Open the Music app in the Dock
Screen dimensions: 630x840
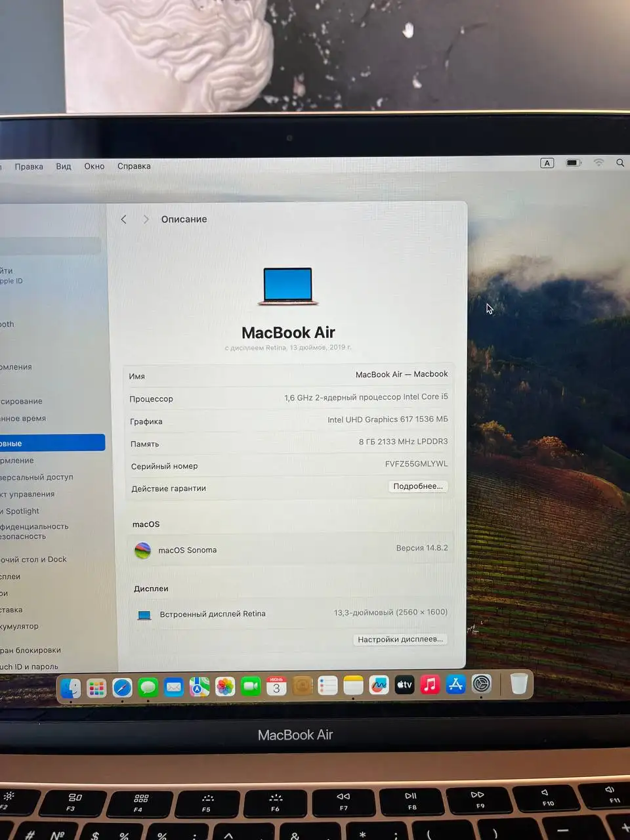(x=430, y=685)
